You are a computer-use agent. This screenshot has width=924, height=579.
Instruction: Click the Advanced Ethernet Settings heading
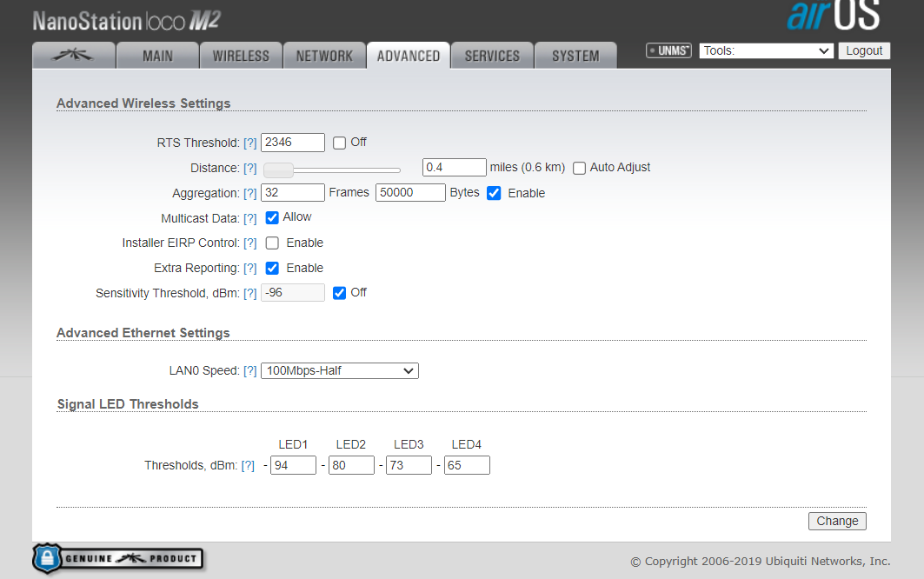point(143,333)
